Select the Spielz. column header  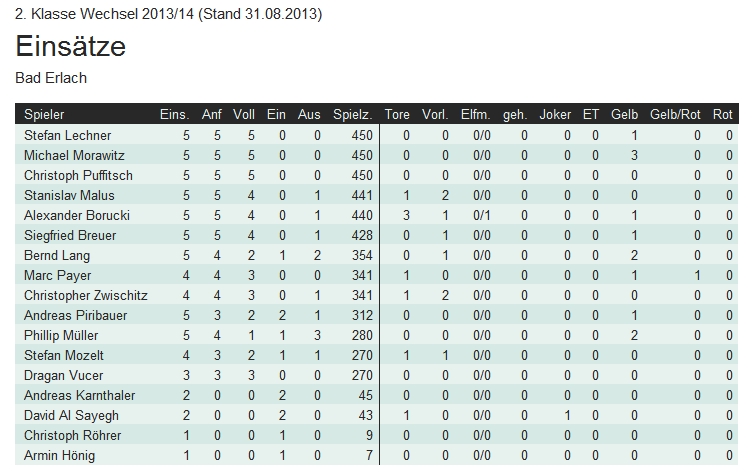point(353,115)
